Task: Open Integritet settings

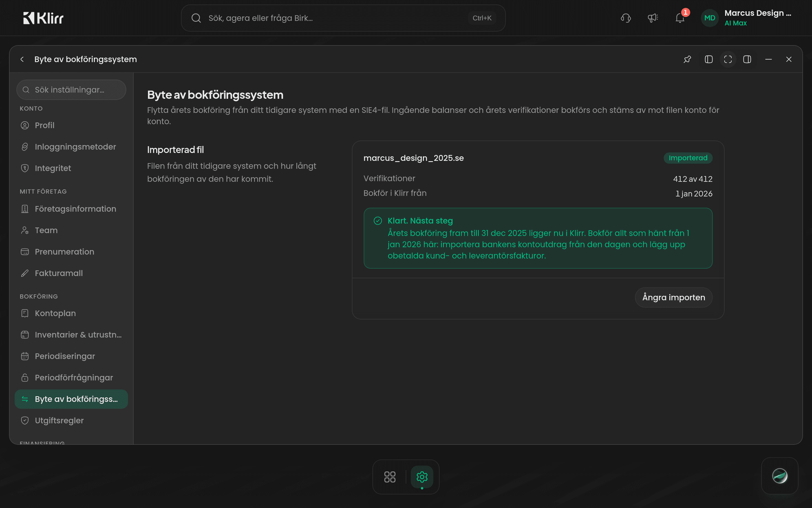Action: (x=71, y=168)
